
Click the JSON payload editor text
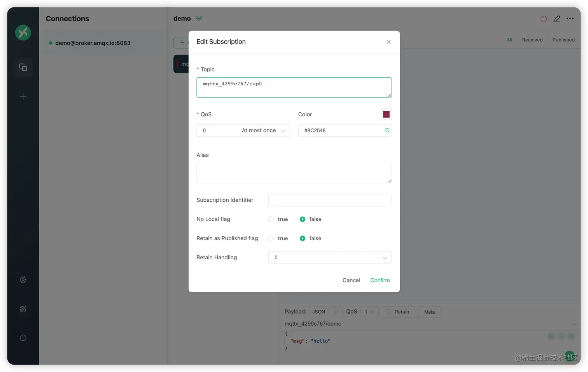coord(308,341)
